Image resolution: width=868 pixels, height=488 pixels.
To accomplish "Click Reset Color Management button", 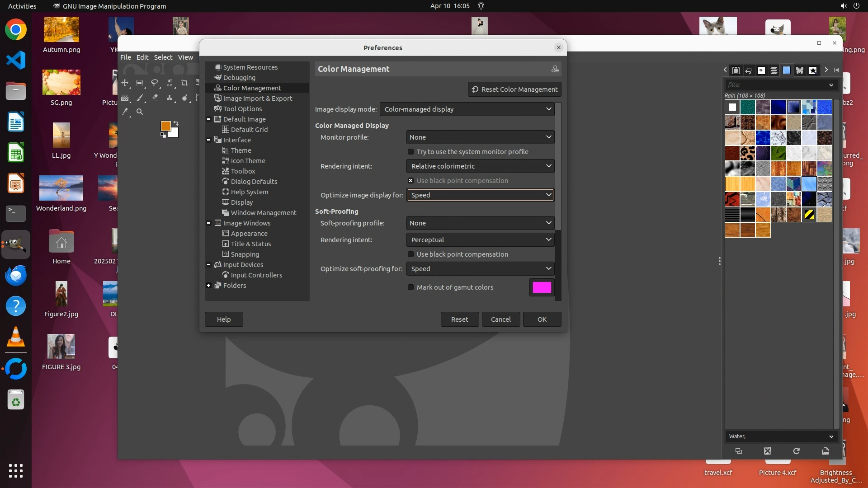I will [514, 89].
